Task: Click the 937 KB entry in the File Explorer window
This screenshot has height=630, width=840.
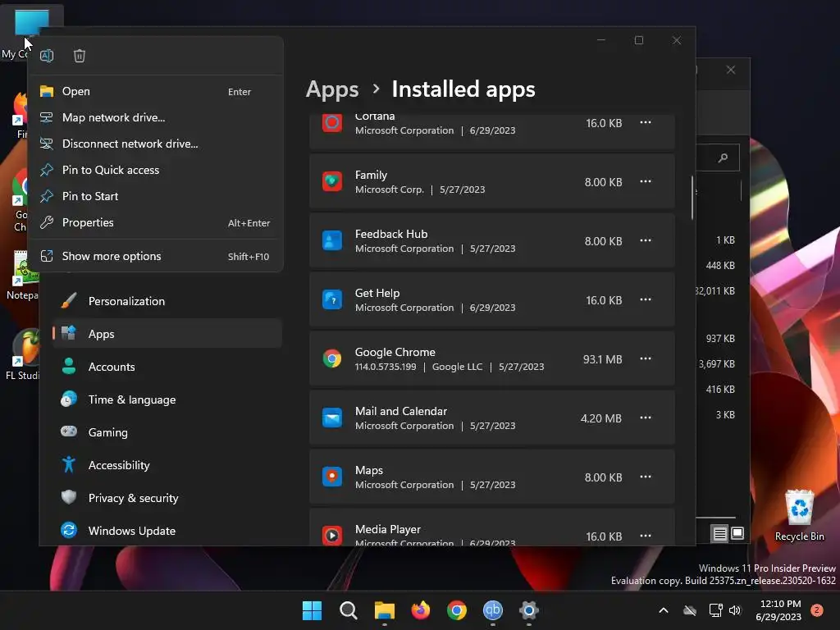Action: pyautogui.click(x=720, y=339)
